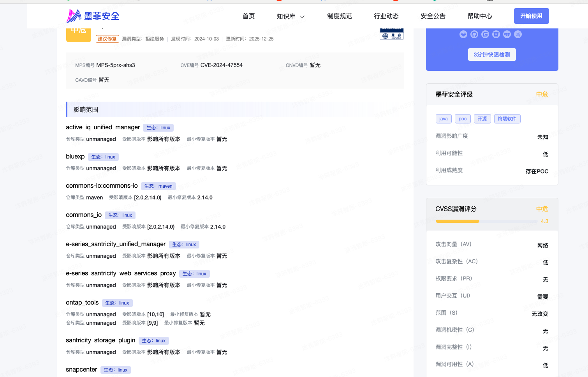Image resolution: width=588 pixels, height=377 pixels.
Task: Click 生态: linux tag beside bluexp
Action: (103, 157)
